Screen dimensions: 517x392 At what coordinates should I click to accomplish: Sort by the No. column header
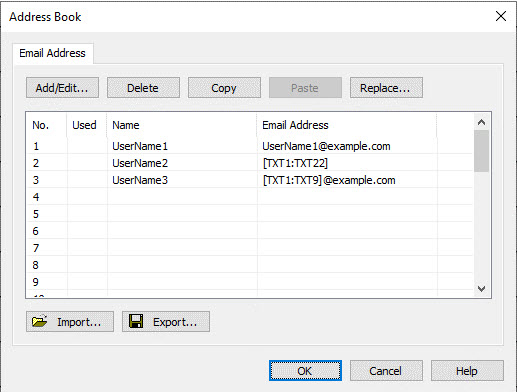pos(47,125)
